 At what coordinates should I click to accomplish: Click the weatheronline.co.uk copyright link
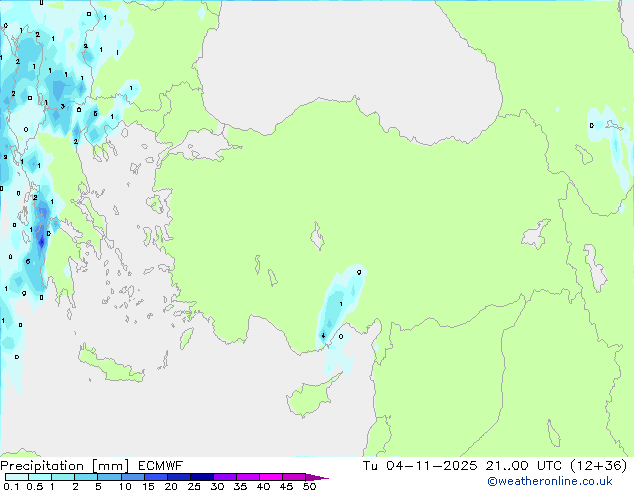coord(549,481)
